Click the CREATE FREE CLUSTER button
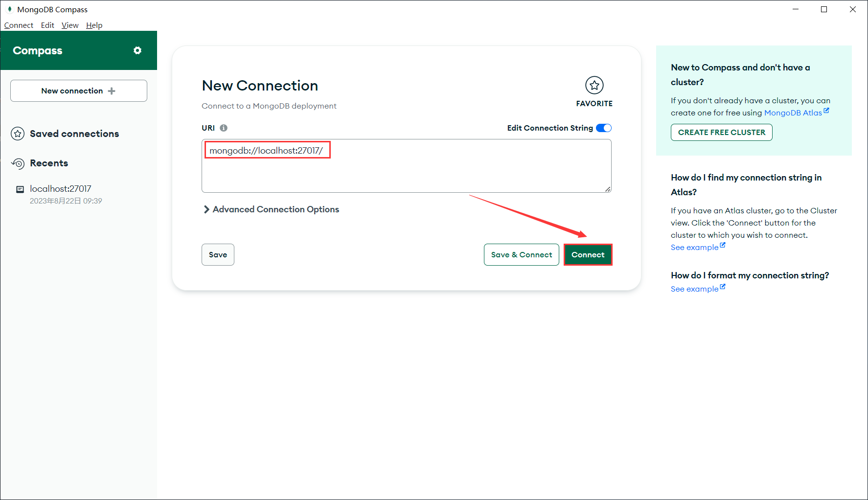Viewport: 868px width, 500px height. coord(721,133)
